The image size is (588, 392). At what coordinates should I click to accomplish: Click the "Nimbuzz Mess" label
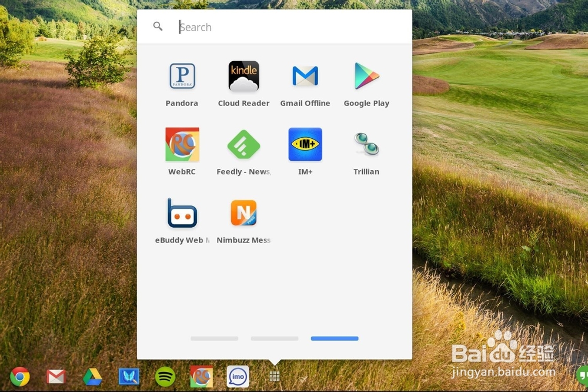[243, 240]
